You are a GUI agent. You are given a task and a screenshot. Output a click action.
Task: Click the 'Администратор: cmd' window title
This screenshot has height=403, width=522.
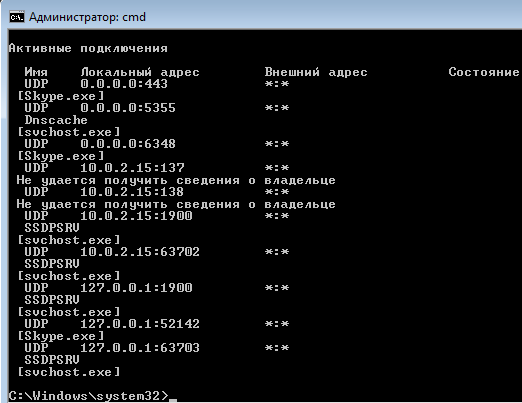click(87, 17)
